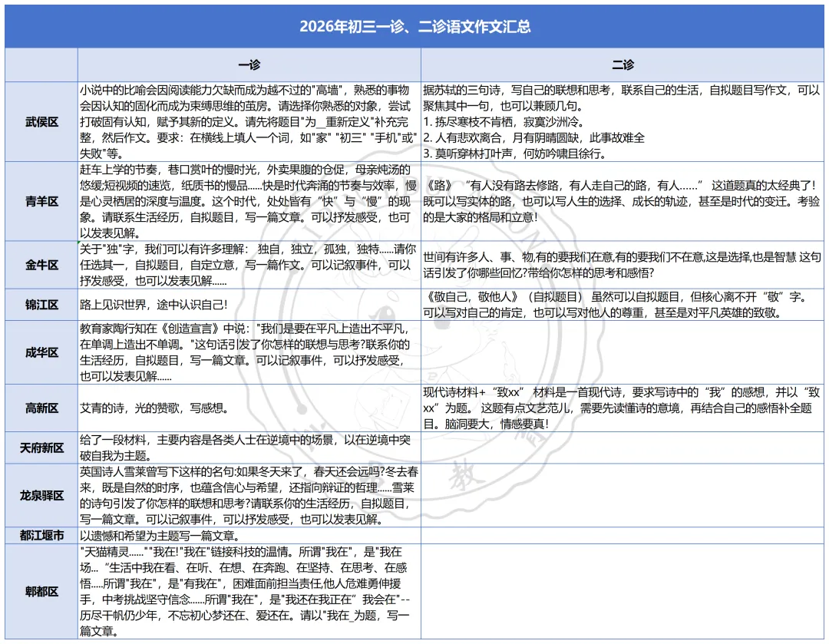
Task: Select the 高新区 一诊 cell about 艾青的诗
Action: point(248,408)
